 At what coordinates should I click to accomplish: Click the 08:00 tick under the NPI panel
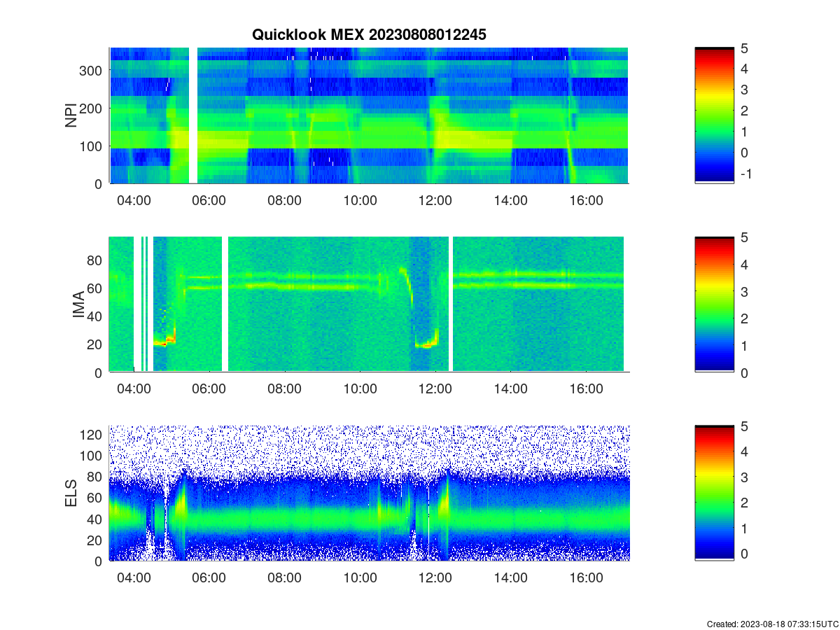pos(285,200)
